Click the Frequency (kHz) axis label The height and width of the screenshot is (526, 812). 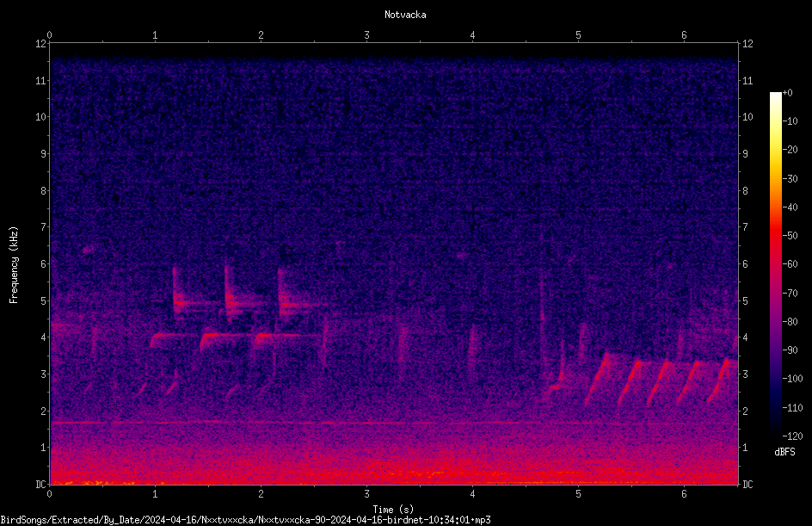point(14,264)
